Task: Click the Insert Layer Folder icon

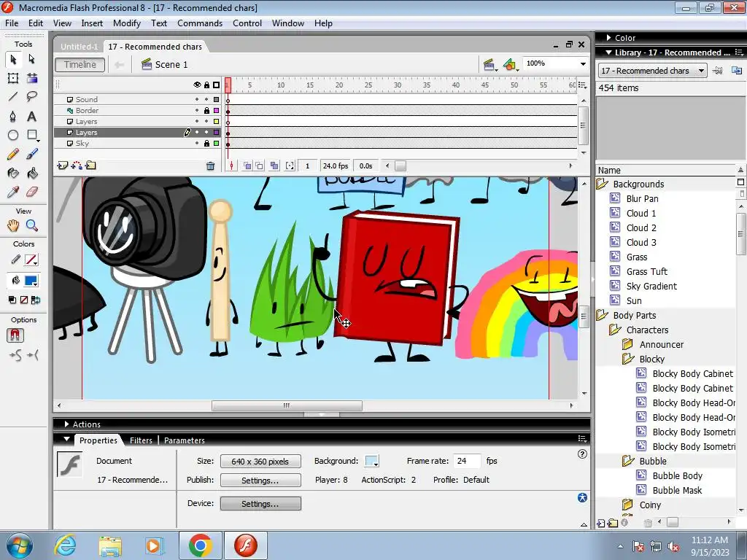Action: click(x=90, y=166)
